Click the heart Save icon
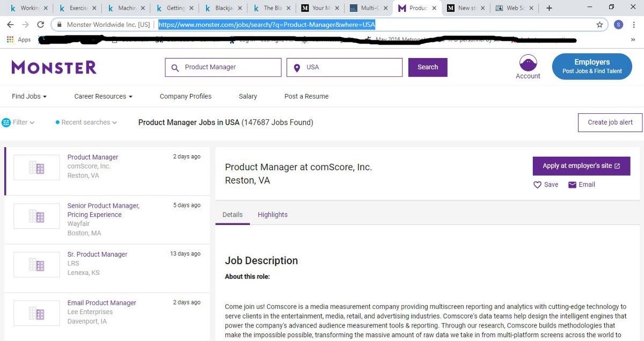The image size is (644, 341). pos(537,185)
